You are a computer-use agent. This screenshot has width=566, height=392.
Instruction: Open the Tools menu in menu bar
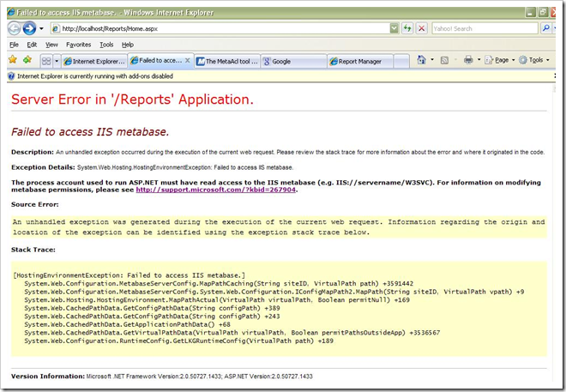[106, 45]
